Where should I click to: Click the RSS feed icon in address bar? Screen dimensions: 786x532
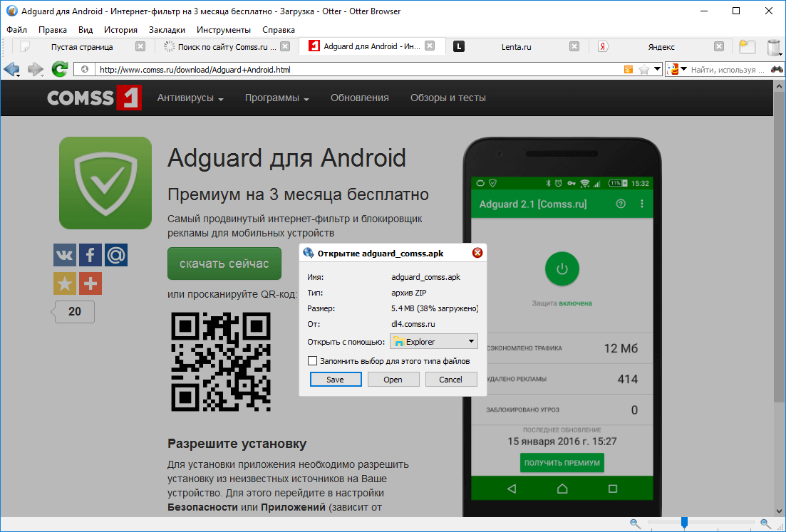coord(628,70)
